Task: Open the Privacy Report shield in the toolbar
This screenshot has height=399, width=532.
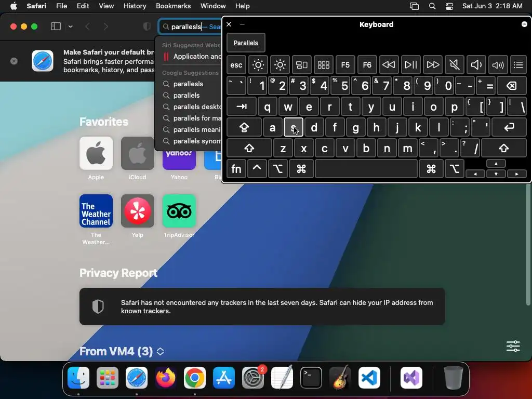Action: [x=147, y=26]
